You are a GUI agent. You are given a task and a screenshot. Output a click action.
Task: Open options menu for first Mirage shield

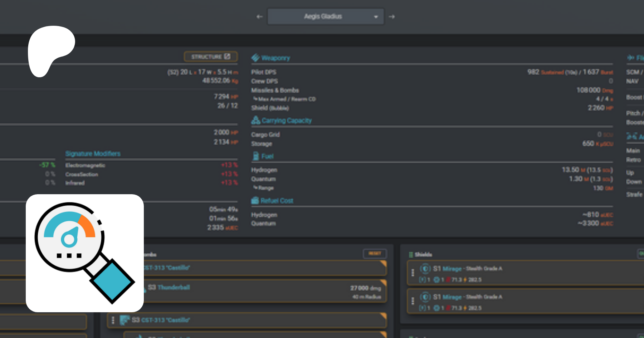(x=413, y=273)
